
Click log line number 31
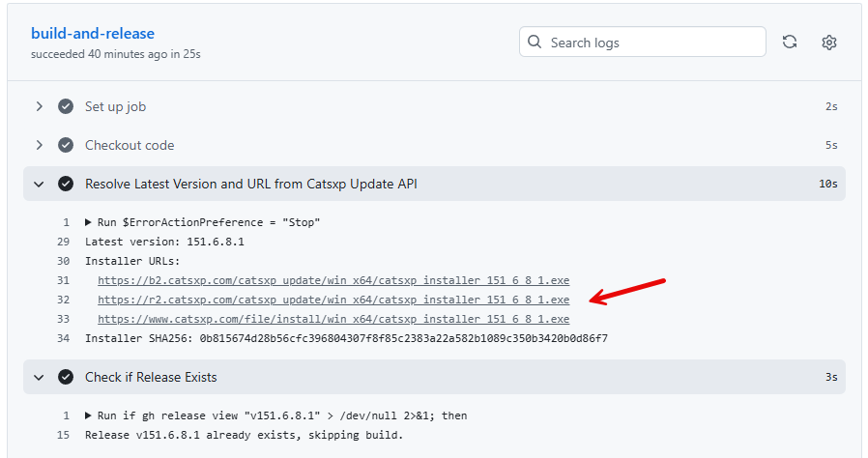pyautogui.click(x=63, y=280)
